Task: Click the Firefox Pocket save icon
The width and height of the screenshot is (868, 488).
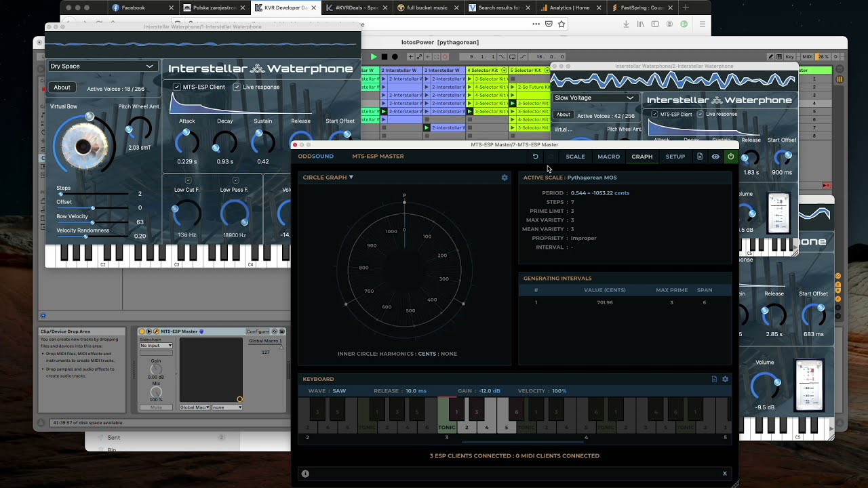Action: point(549,24)
